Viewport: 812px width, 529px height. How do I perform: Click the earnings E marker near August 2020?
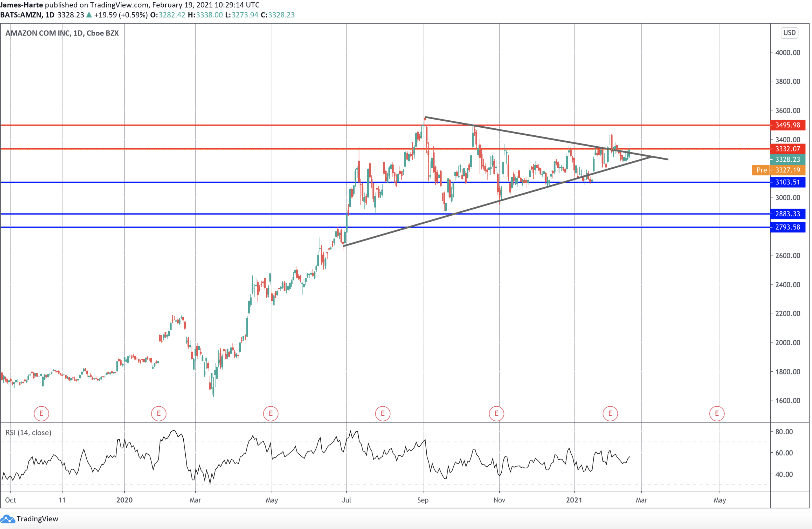(383, 413)
